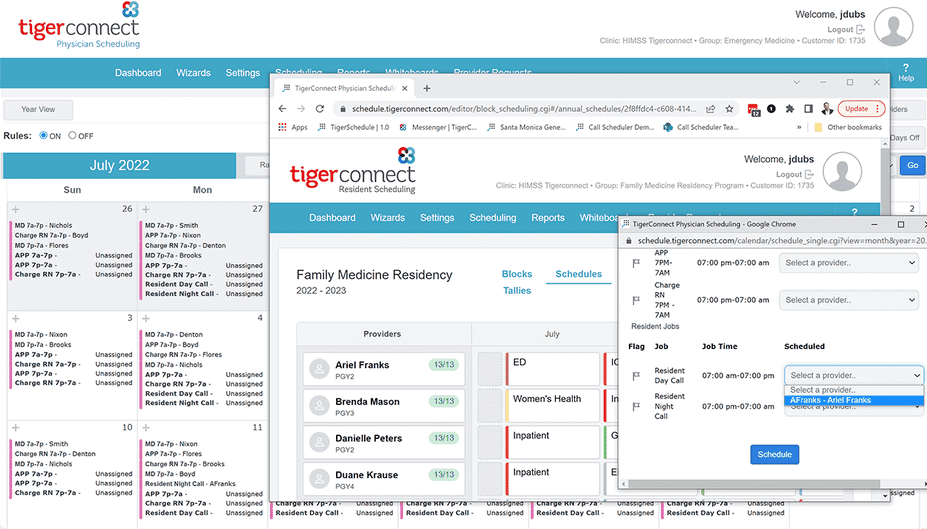Go back in Chrome browser

point(283,109)
